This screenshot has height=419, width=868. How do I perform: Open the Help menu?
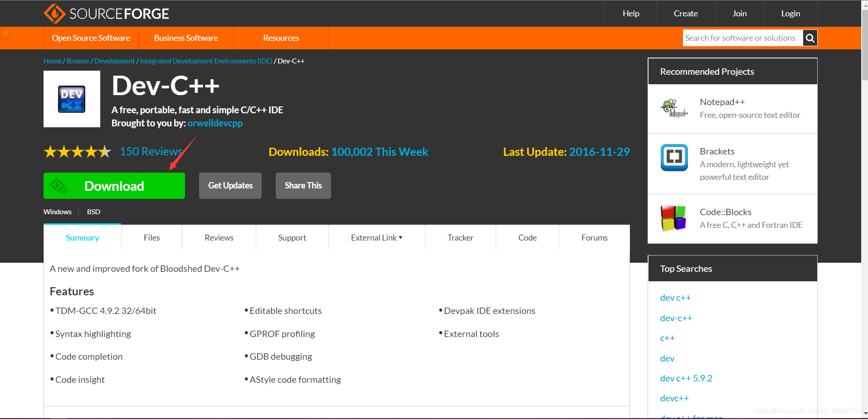tap(631, 14)
